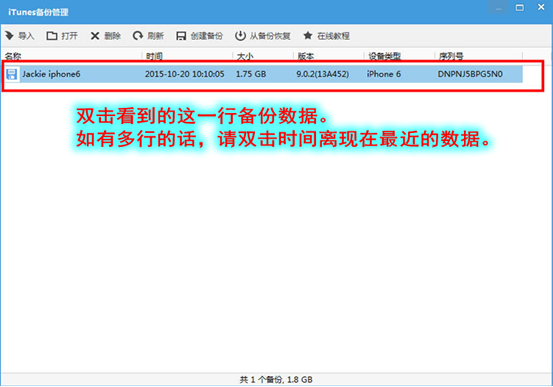The width and height of the screenshot is (553, 387).
Task: Click the 从备份恢复 power icon
Action: (240, 36)
